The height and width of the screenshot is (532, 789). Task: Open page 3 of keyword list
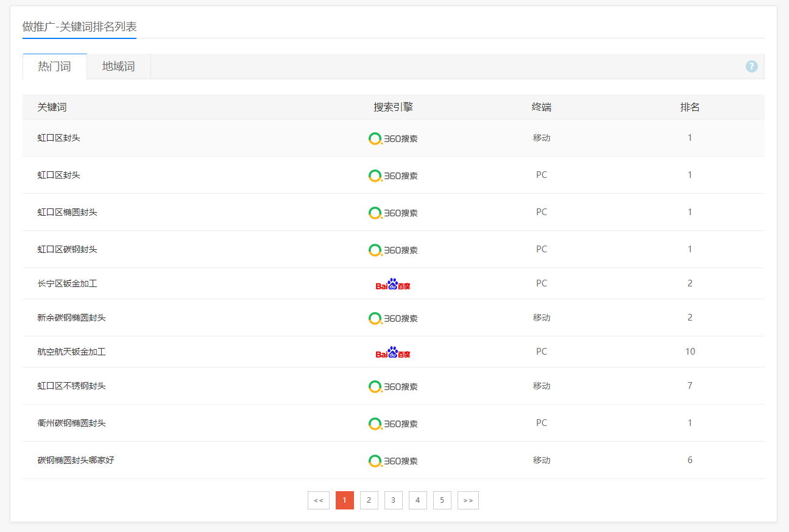coord(393,500)
